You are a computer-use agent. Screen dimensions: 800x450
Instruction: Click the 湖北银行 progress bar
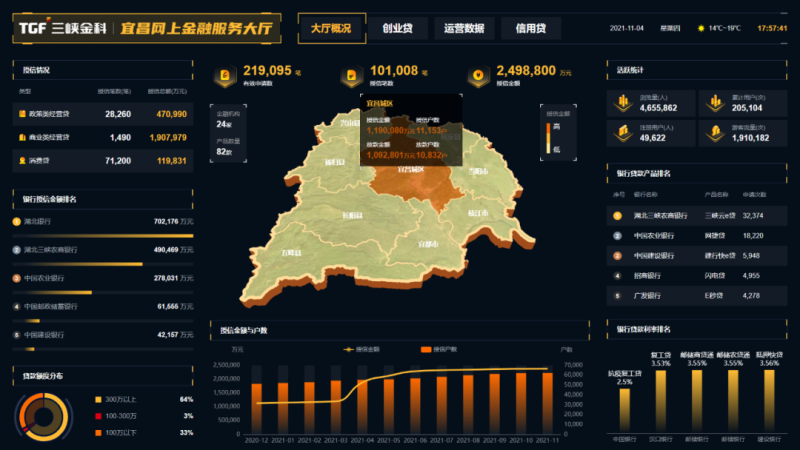[103, 236]
